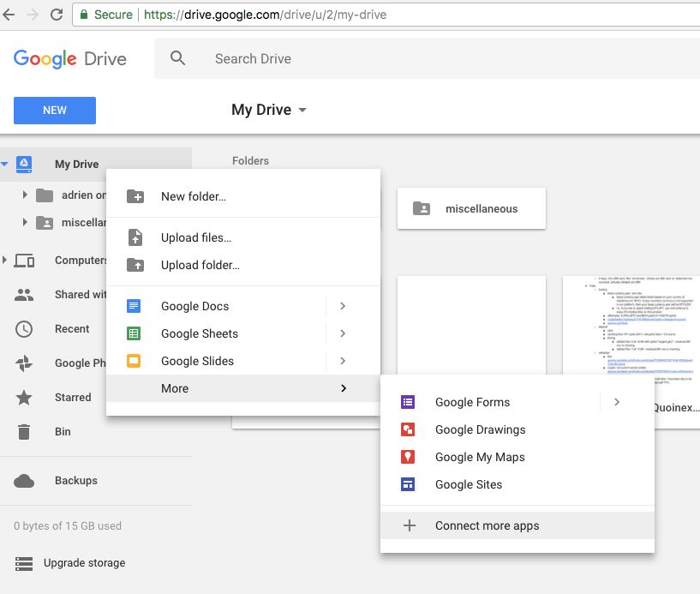
Task: Click the green Google Sheets icon
Action: point(134,333)
